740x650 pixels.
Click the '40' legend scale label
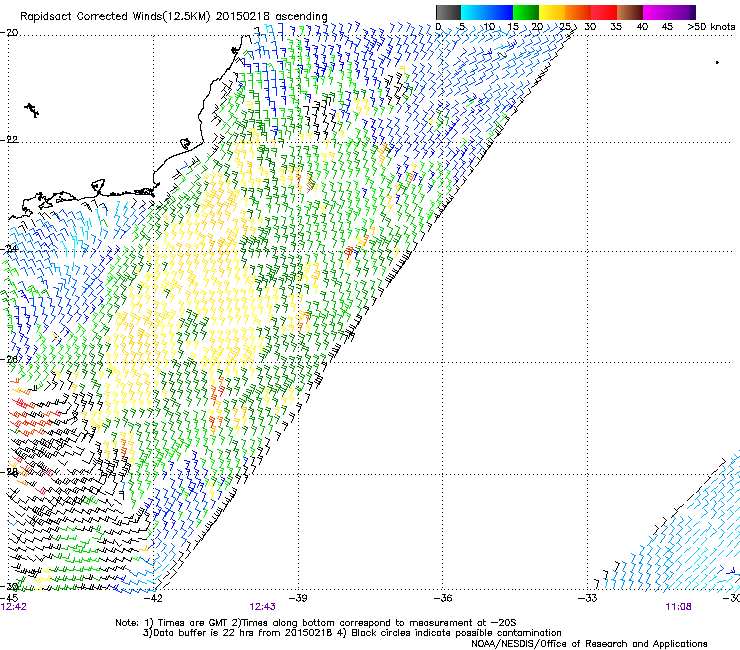642,27
